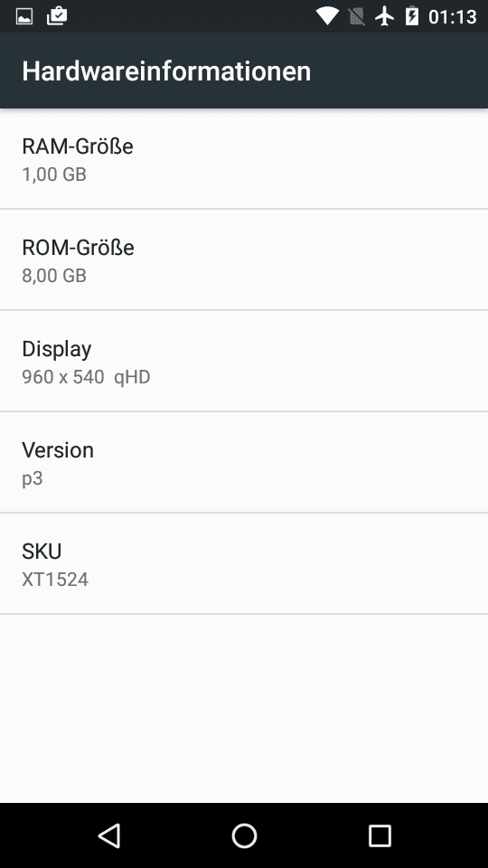Tap the Home circle navigation icon

pos(244,835)
